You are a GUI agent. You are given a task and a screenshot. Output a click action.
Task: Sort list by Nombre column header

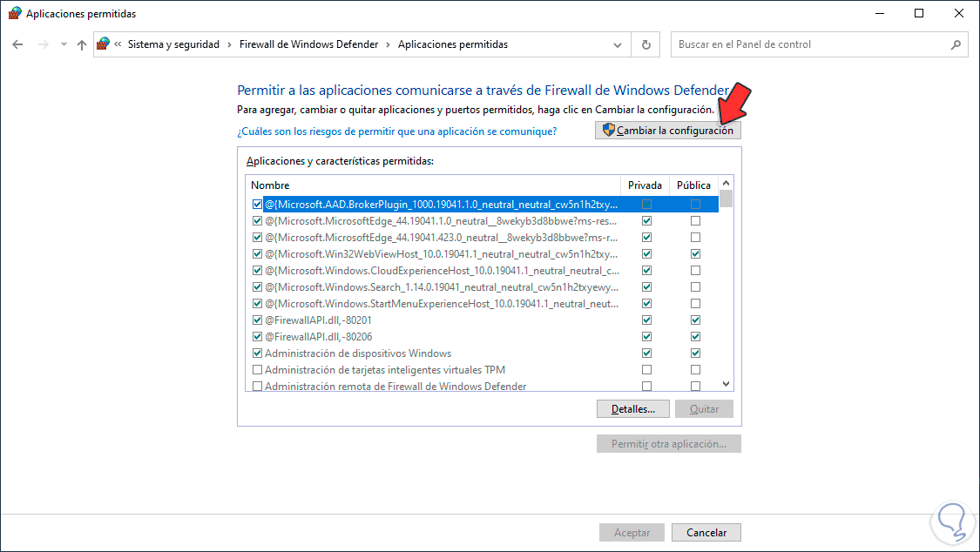tap(433, 185)
